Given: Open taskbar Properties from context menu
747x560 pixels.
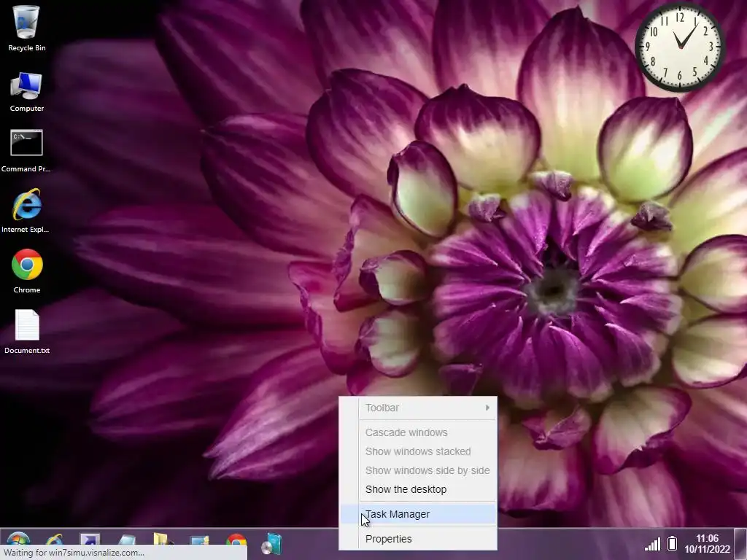Looking at the screenshot, I should [x=418, y=539].
